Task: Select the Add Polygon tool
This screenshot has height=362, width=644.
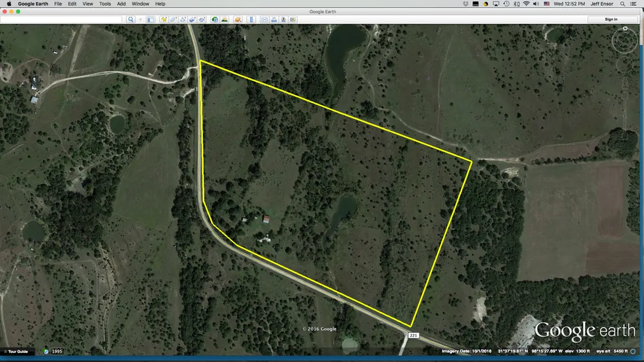Action: click(x=173, y=19)
